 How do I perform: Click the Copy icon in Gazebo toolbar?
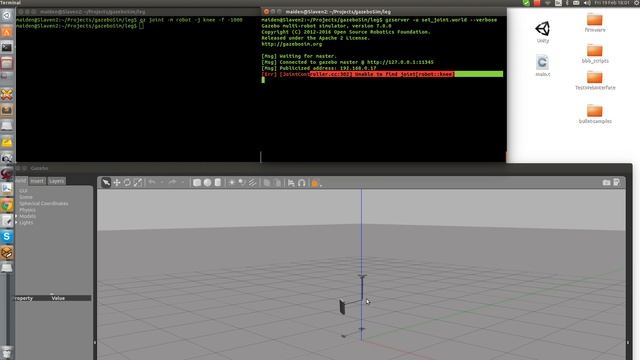(x=267, y=183)
